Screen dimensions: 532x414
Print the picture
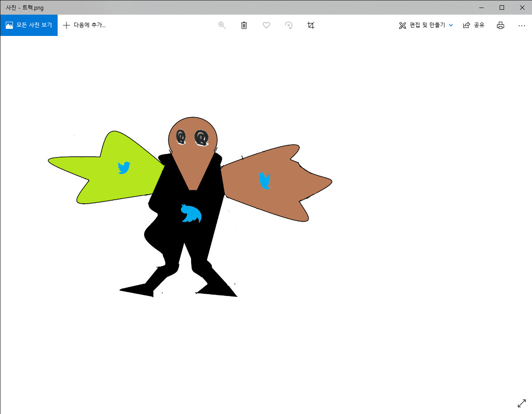coord(501,25)
